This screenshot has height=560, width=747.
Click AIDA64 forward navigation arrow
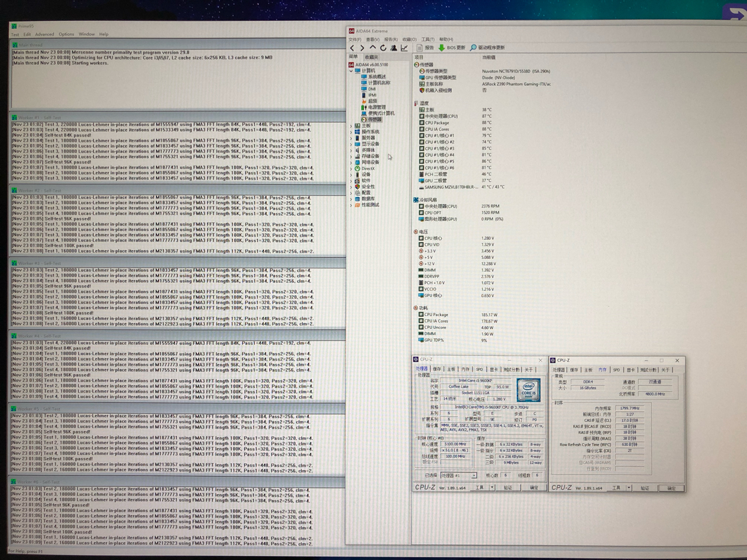pyautogui.click(x=362, y=48)
